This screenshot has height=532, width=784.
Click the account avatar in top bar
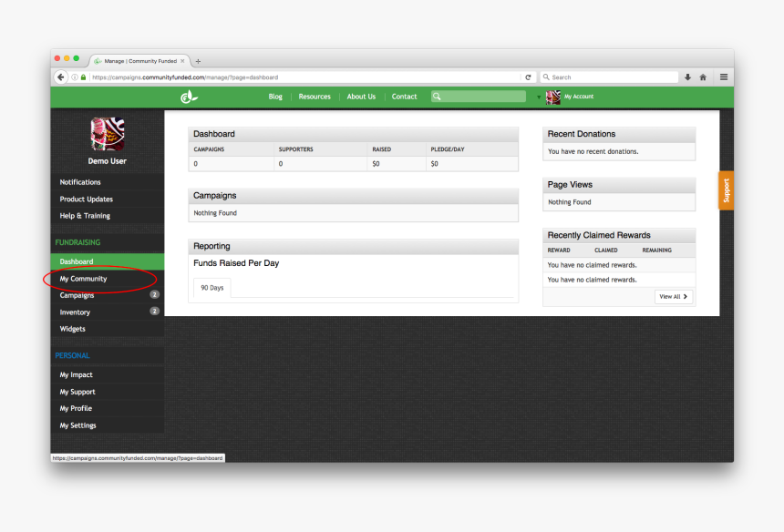click(553, 97)
